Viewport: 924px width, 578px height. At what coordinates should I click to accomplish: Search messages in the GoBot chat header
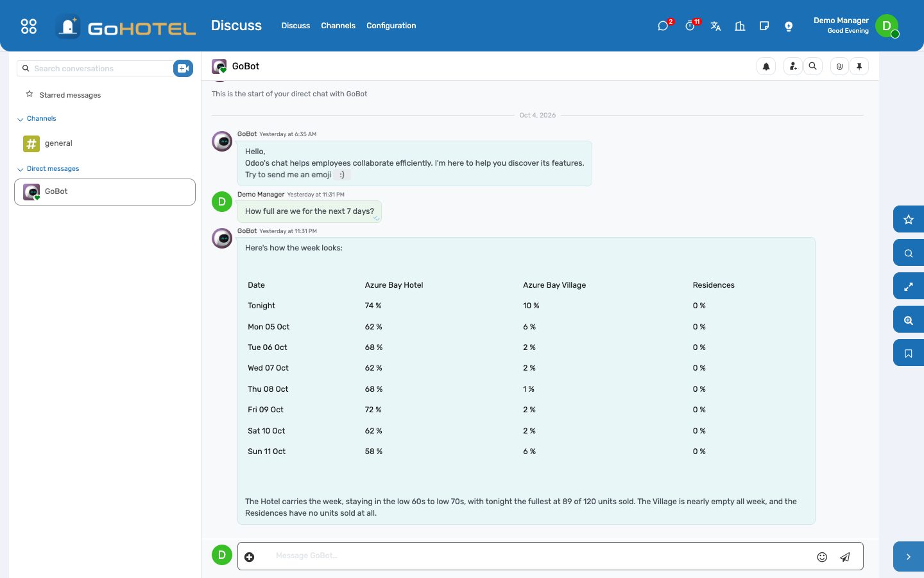[x=813, y=66]
